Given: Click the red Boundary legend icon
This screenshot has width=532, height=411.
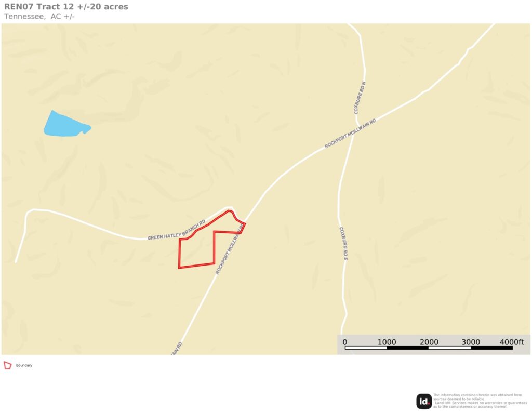Looking at the screenshot, I should pyautogui.click(x=7, y=365).
